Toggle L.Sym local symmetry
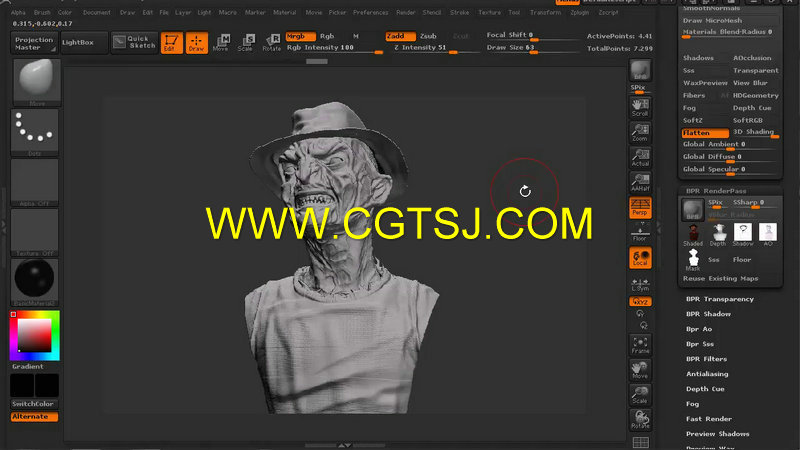Viewport: 800px width, 450px height. click(640, 284)
